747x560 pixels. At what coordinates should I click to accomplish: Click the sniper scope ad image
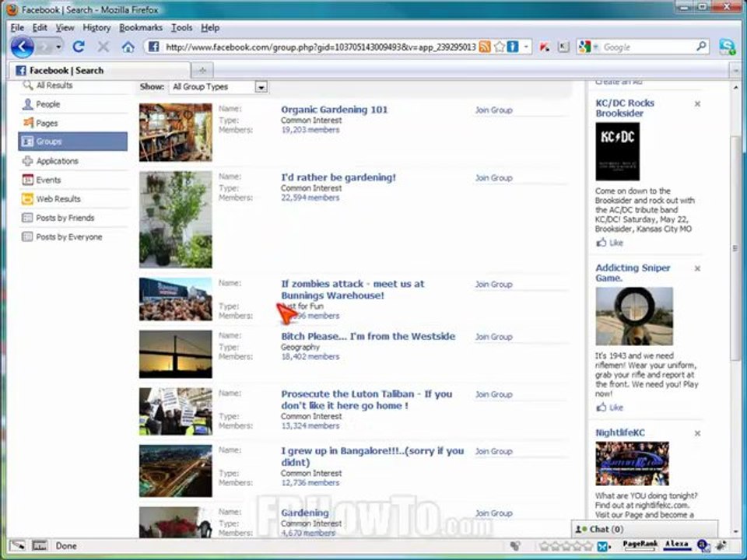[634, 317]
